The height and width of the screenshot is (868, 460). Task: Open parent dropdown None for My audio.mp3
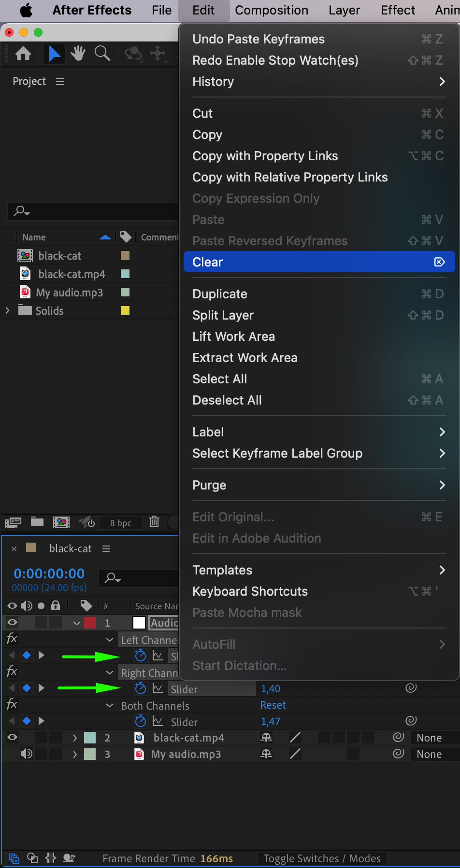click(435, 754)
